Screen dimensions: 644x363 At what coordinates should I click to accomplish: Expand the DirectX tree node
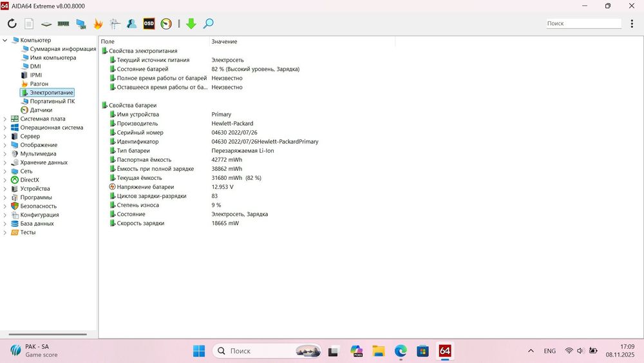(x=5, y=180)
